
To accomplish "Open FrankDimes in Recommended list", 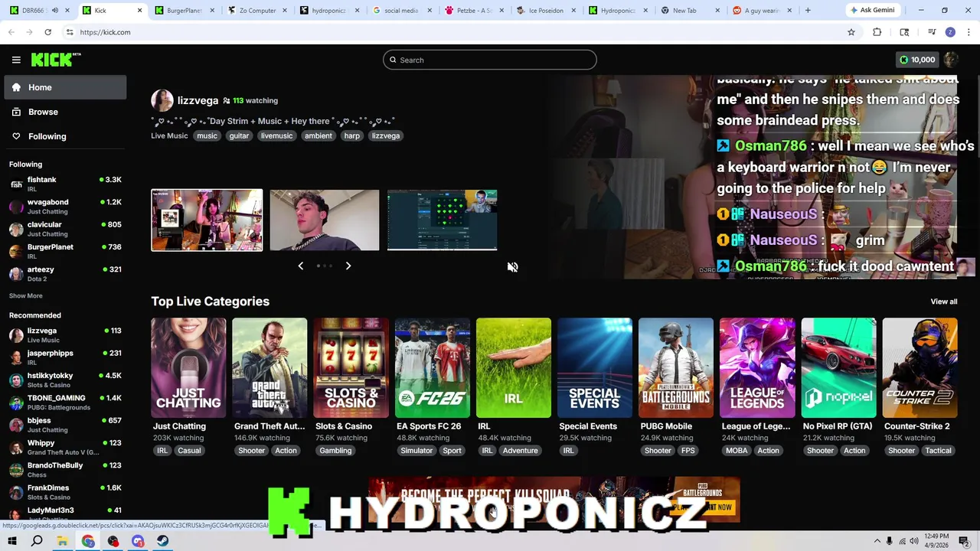I will 65,492.
